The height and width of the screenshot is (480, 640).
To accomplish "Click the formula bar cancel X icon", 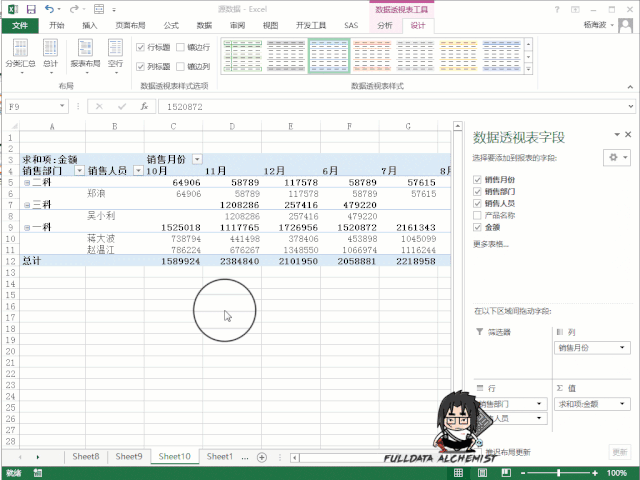I will click(x=99, y=107).
